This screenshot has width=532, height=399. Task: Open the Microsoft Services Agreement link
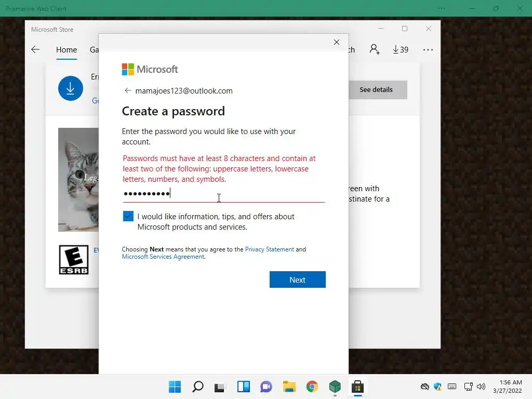[163, 257]
